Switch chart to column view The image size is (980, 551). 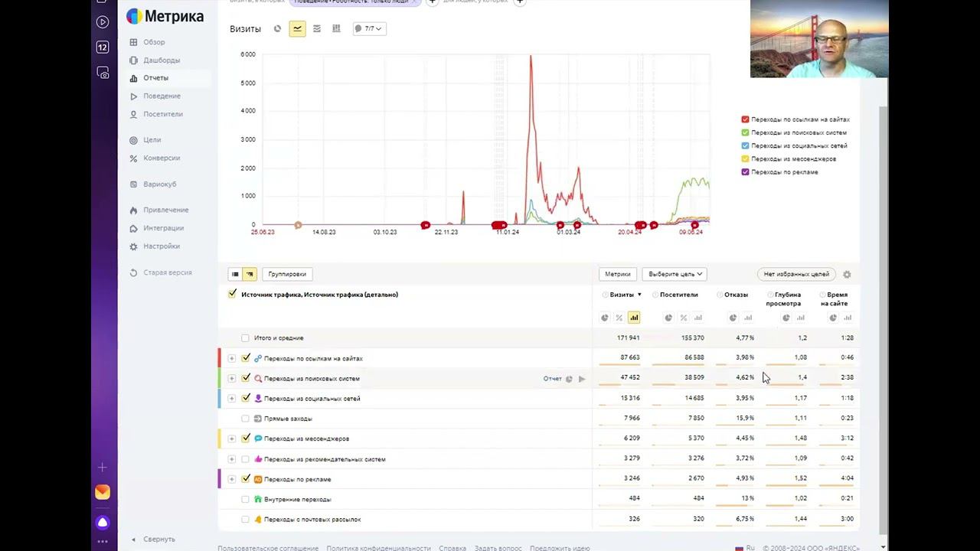(336, 29)
